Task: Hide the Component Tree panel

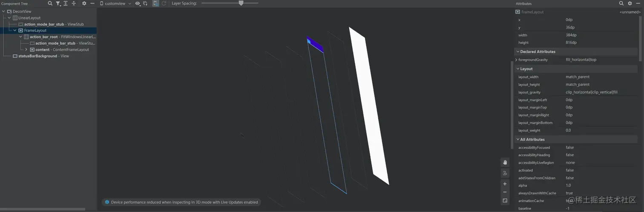Action: (92, 3)
